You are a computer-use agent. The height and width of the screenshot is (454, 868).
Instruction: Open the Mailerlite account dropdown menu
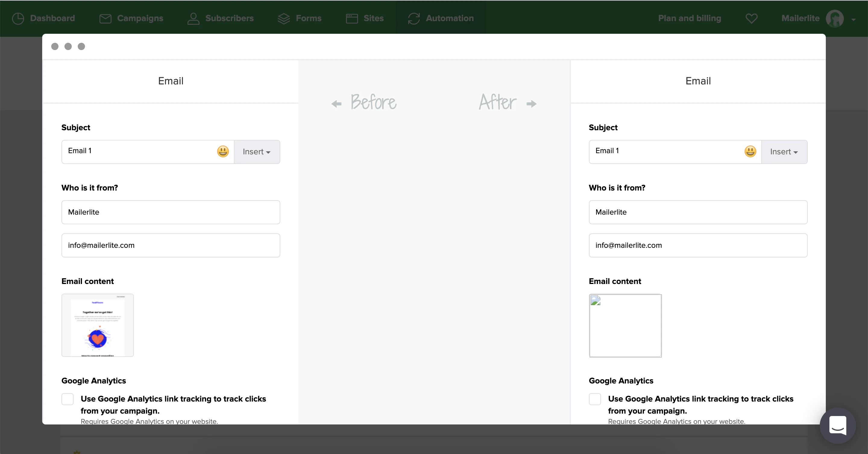[x=853, y=19]
